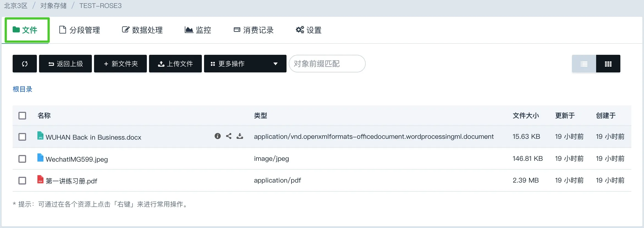Click the WechatIMG599.jpeg file icon
This screenshot has width=644, height=228.
click(x=40, y=158)
